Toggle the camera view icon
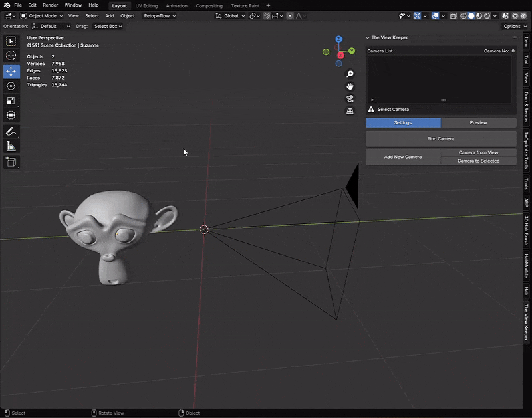 tap(350, 98)
